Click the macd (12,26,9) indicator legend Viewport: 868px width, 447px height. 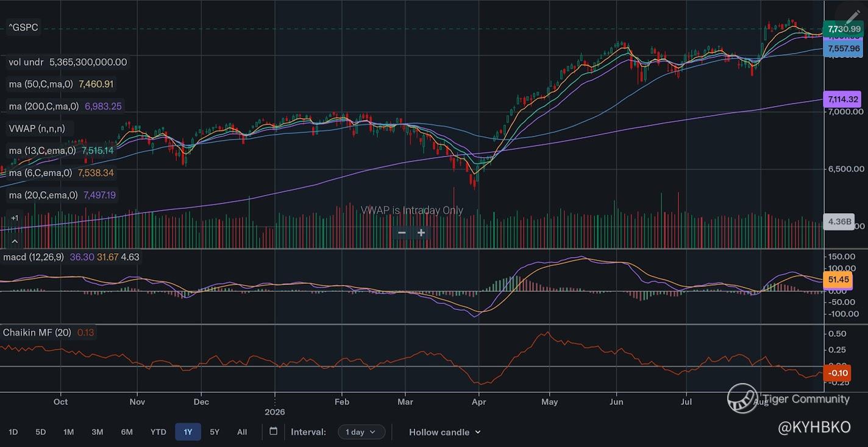71,257
